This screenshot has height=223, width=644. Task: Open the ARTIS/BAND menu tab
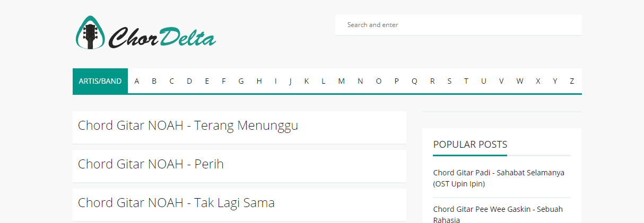100,81
